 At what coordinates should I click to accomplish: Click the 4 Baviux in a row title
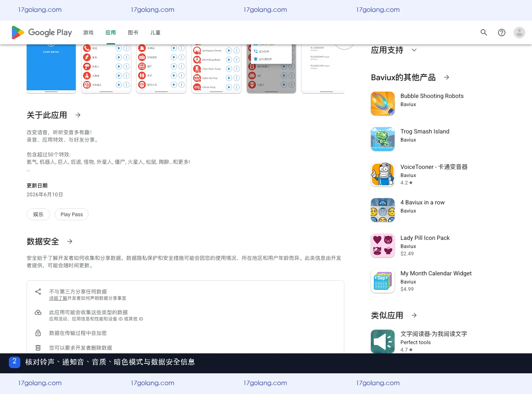pyautogui.click(x=423, y=202)
